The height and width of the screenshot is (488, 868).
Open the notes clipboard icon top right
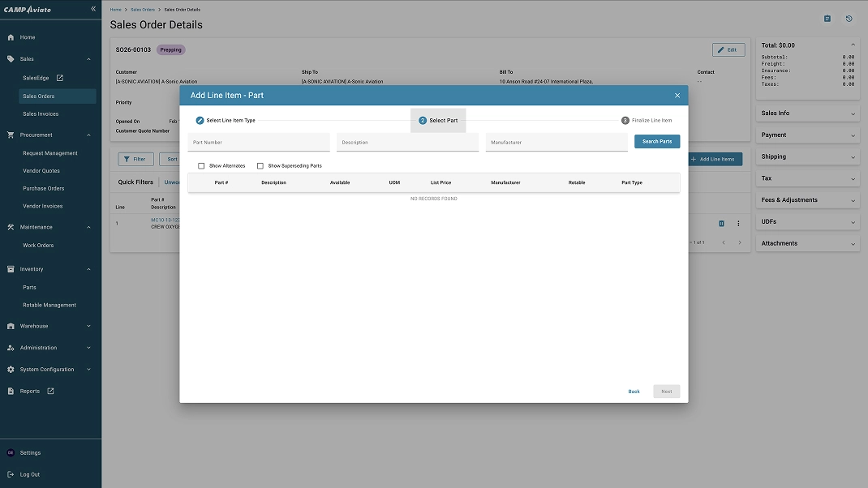click(827, 19)
